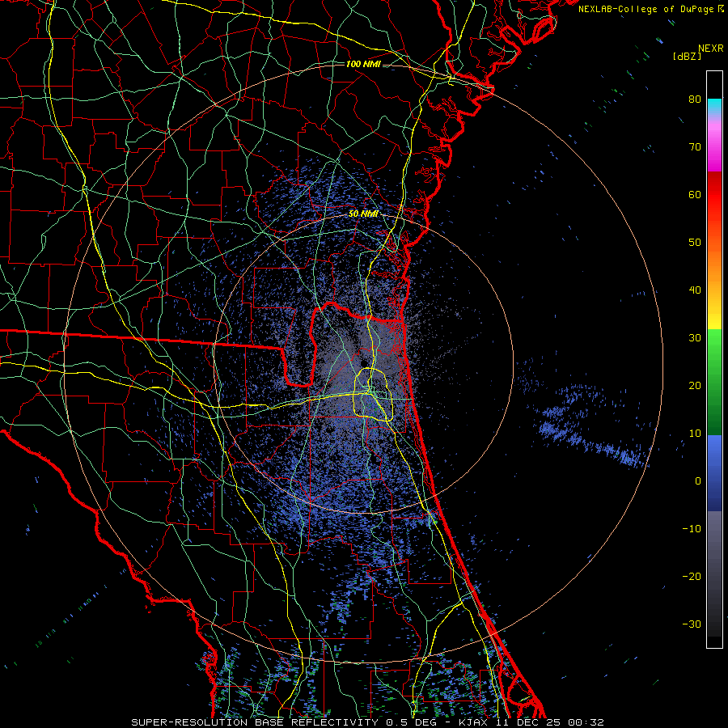Click the NEXR label above the scale
Image resolution: width=728 pixels, height=728 pixels.
pos(710,49)
